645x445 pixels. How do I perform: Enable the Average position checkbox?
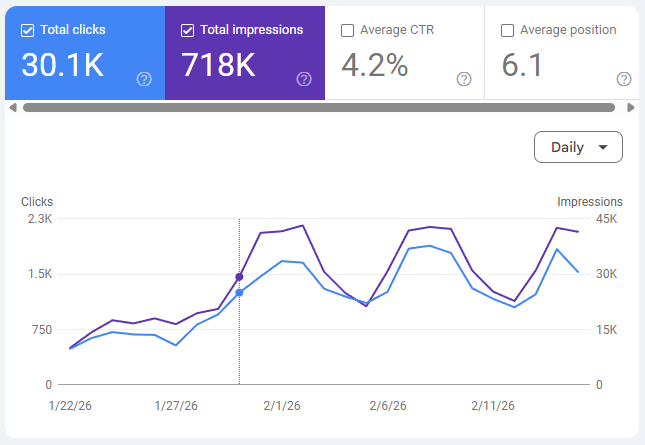pyautogui.click(x=507, y=30)
